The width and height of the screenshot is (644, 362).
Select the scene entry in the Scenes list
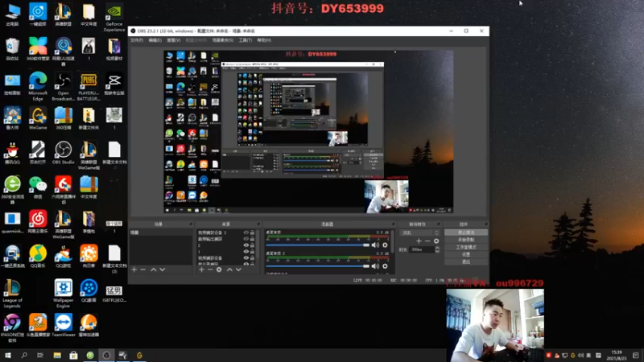tap(160, 232)
